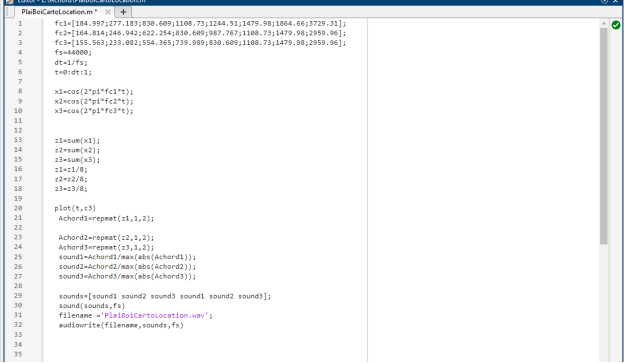Click the Achord1=repmat(z1,1,2) line

click(x=106, y=218)
